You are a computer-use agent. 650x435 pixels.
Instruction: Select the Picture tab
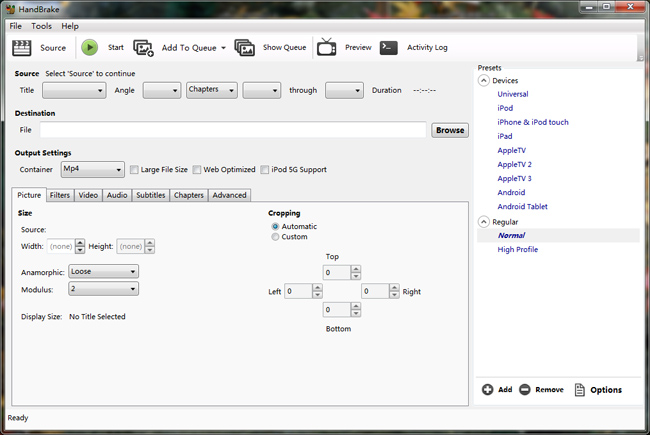(x=29, y=195)
